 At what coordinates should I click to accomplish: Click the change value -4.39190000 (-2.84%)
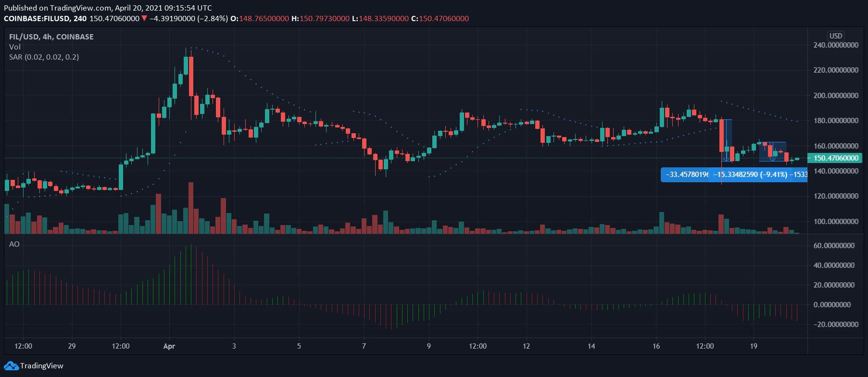(189, 18)
